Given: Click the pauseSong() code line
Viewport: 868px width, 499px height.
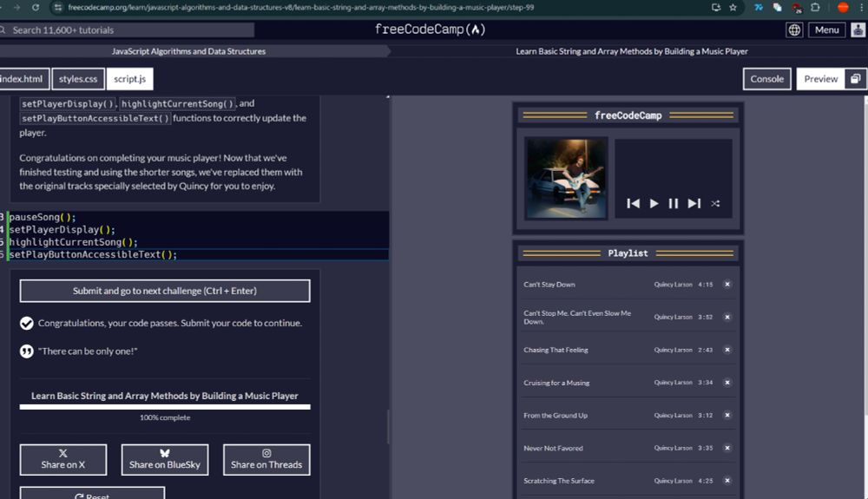Looking at the screenshot, I should click(42, 217).
